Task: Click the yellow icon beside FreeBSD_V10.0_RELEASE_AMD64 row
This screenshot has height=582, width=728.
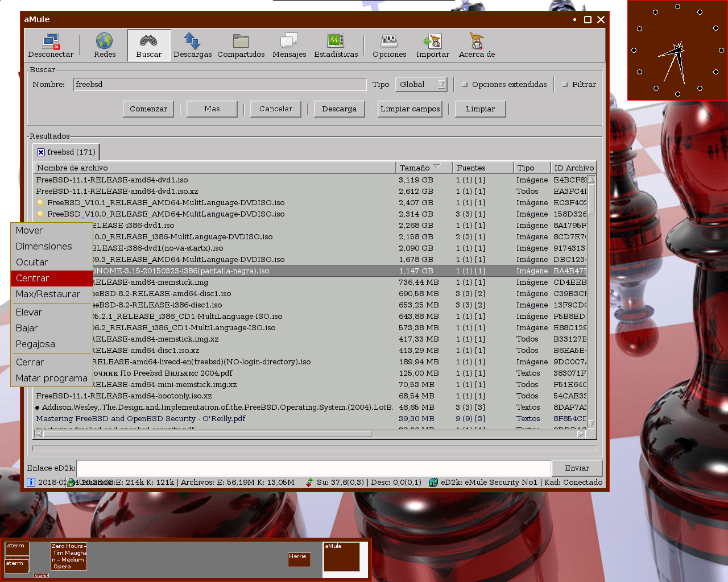Action: coord(40,214)
